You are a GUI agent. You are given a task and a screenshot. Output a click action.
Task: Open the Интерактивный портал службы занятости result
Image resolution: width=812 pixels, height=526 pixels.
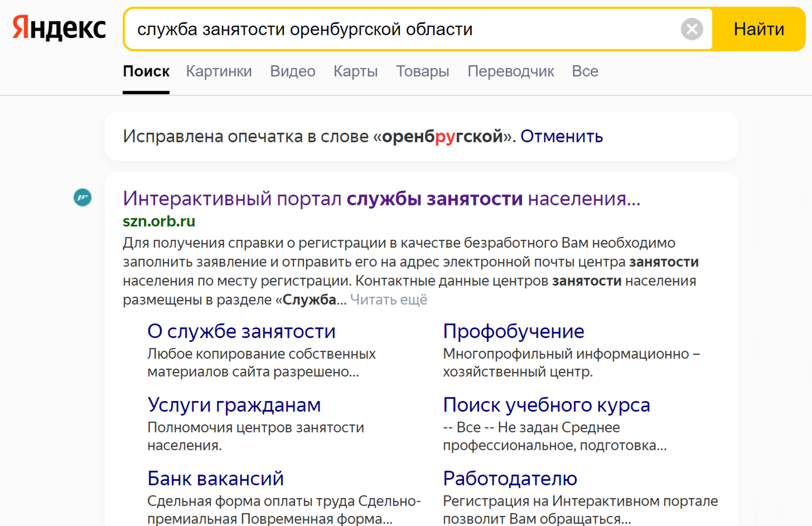pyautogui.click(x=381, y=198)
